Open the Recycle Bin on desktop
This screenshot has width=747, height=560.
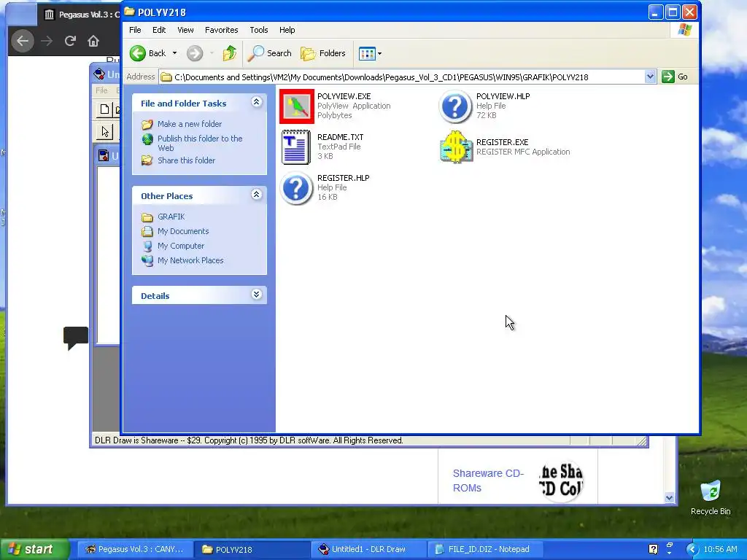[x=711, y=497]
